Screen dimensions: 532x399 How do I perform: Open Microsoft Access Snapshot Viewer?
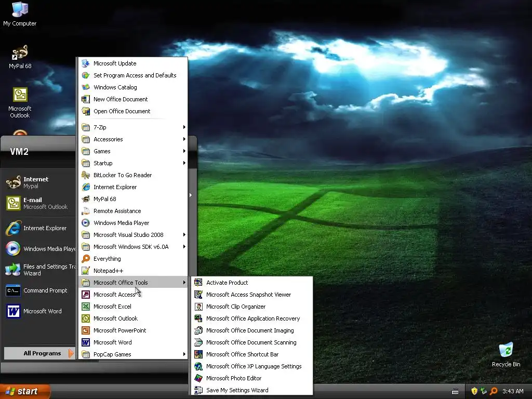[252, 295]
